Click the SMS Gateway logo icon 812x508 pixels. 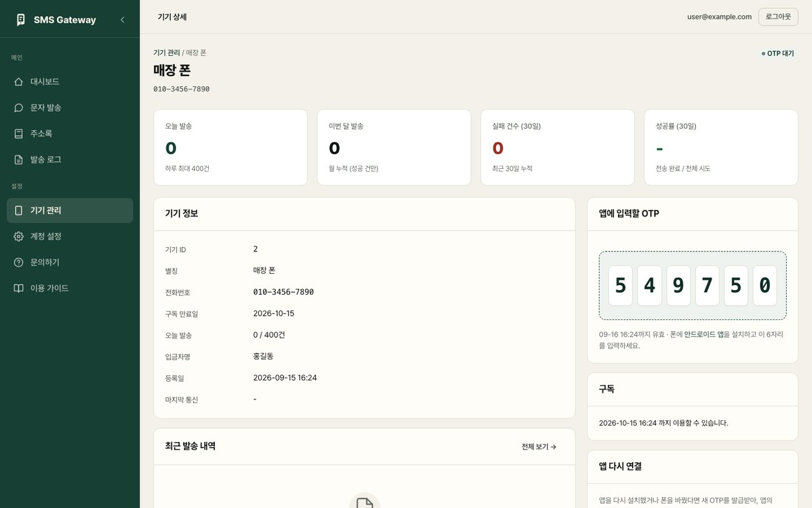21,20
